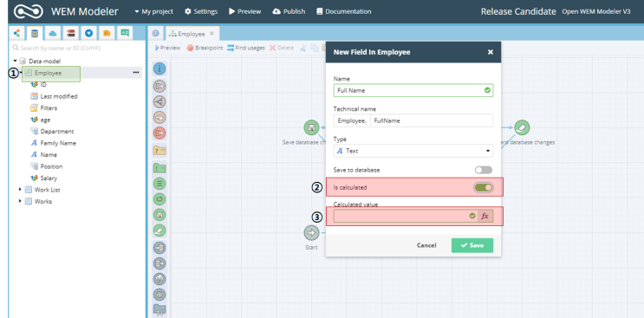Switch to the Employee tab
The width and height of the screenshot is (644, 318).
192,34
